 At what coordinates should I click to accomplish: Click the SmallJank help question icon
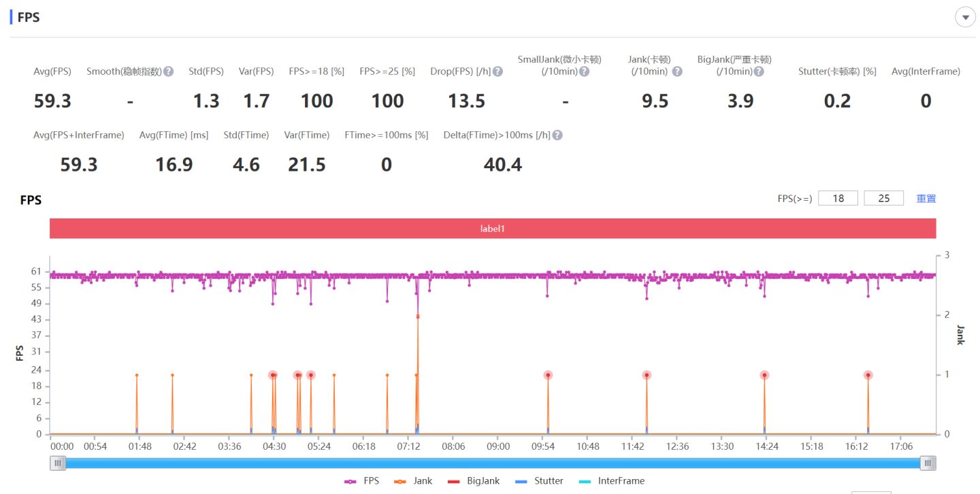(x=584, y=71)
